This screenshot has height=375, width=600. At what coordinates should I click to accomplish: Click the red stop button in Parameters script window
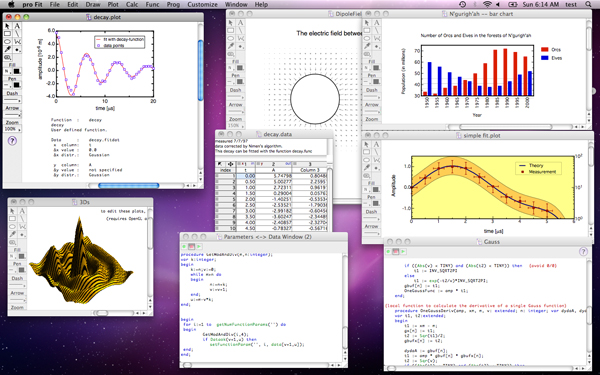pos(192,246)
